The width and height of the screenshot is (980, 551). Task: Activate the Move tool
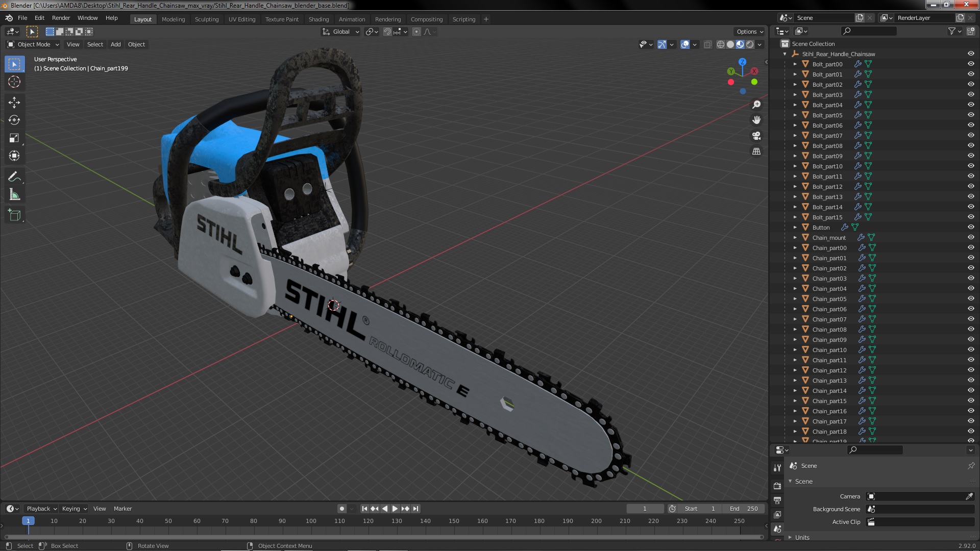14,103
